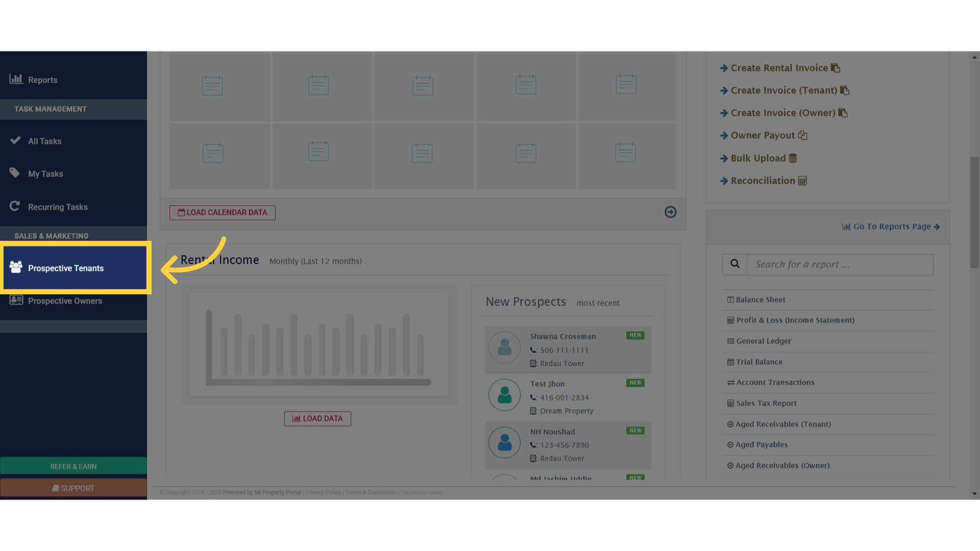Click the report search magnifier icon
The image size is (980, 551).
click(734, 264)
